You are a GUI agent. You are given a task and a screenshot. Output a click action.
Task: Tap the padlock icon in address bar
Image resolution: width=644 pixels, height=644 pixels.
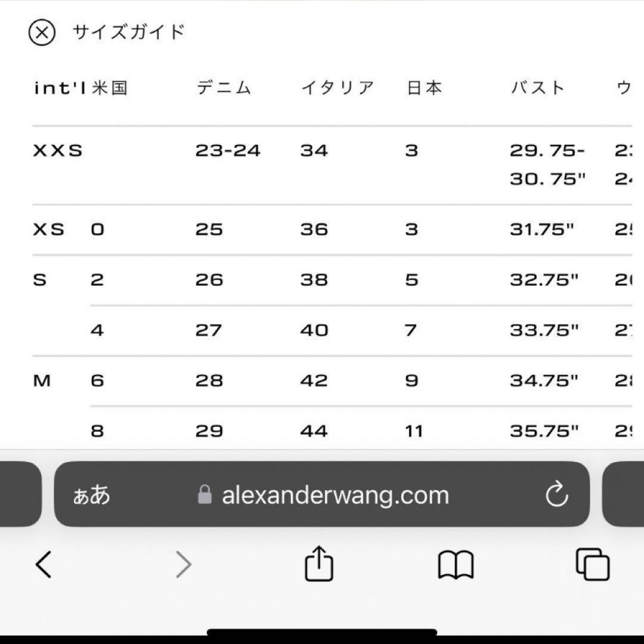click(204, 494)
